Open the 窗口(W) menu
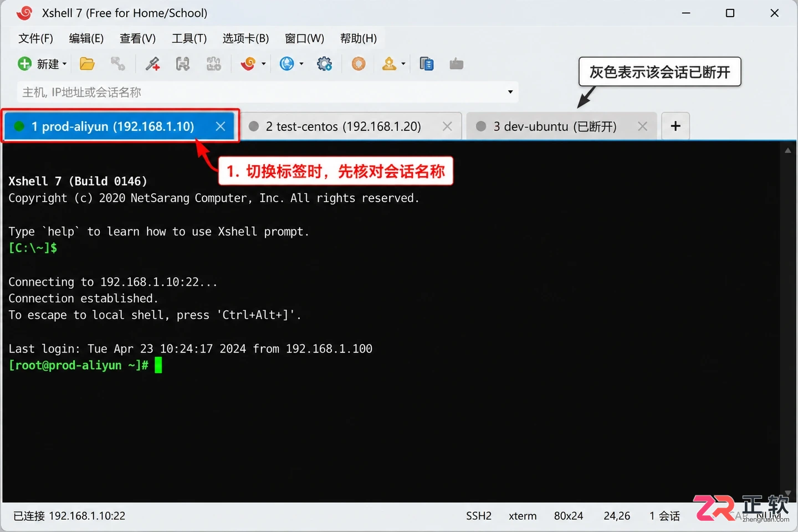 pos(304,38)
